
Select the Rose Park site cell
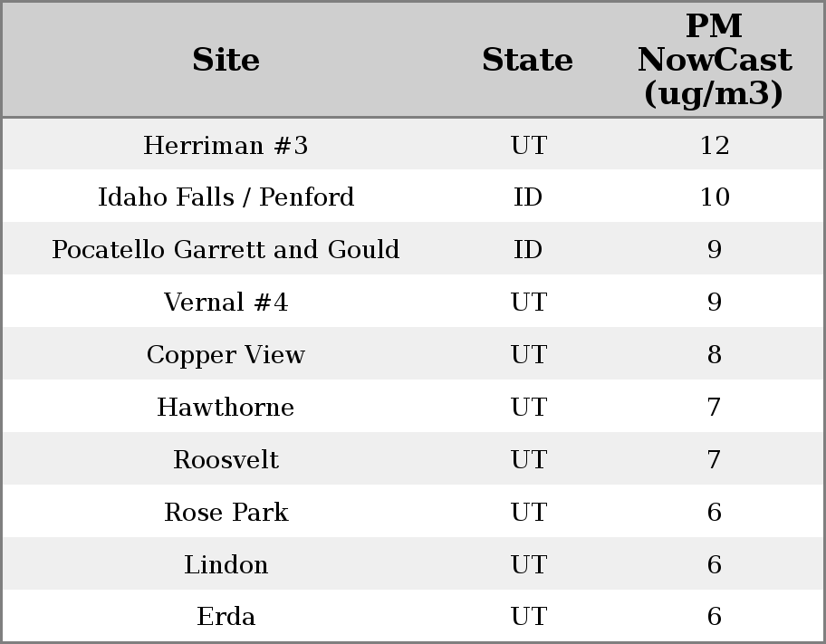coord(226,513)
